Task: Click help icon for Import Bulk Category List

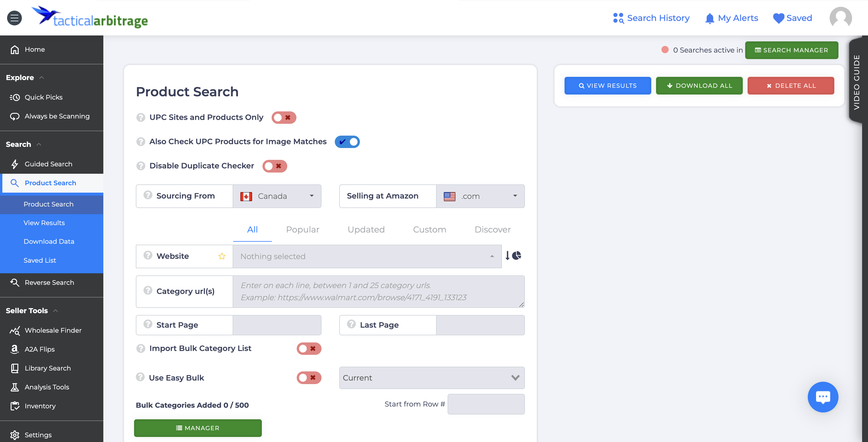Action: (141, 348)
